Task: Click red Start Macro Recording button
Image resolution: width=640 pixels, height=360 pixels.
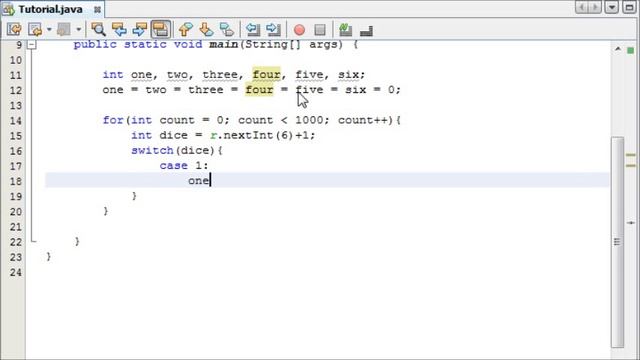Action: [300, 30]
